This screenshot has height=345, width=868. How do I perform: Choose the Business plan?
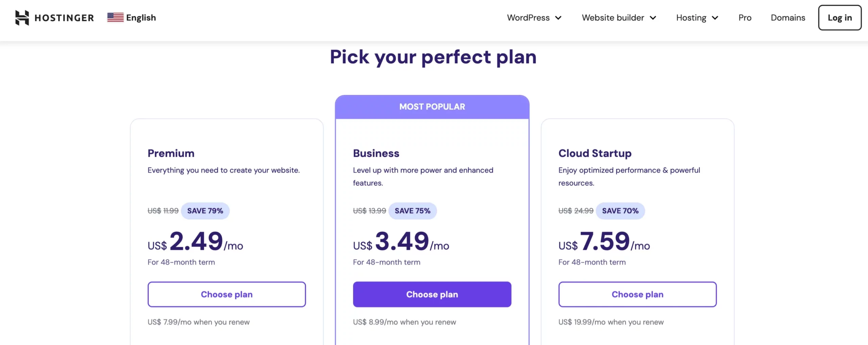[x=432, y=294]
